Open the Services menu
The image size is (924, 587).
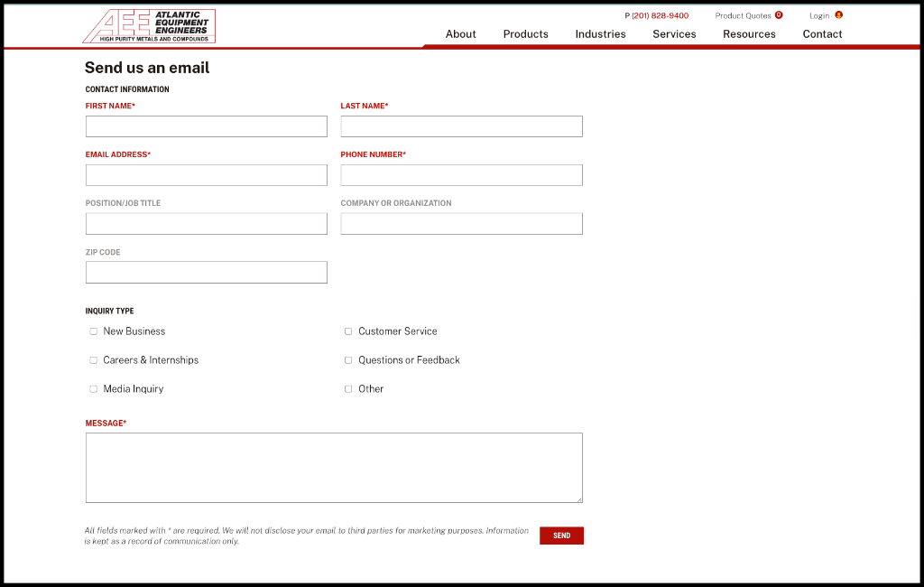click(x=674, y=34)
